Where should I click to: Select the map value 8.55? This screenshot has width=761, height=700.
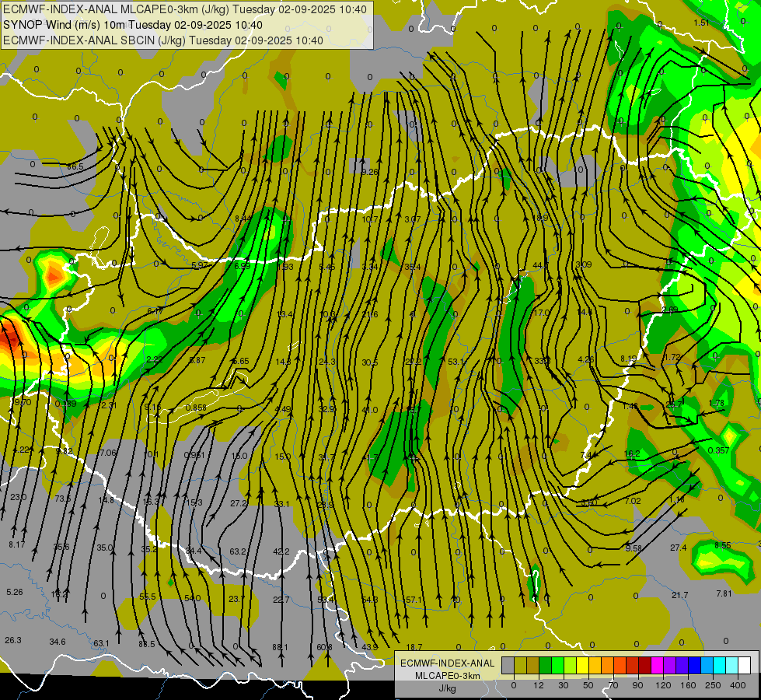tap(723, 545)
